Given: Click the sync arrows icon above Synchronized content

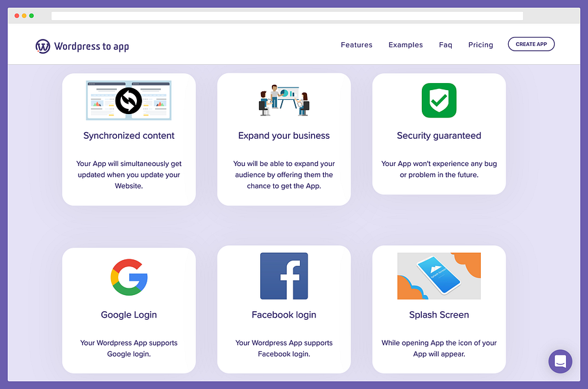Looking at the screenshot, I should point(128,100).
